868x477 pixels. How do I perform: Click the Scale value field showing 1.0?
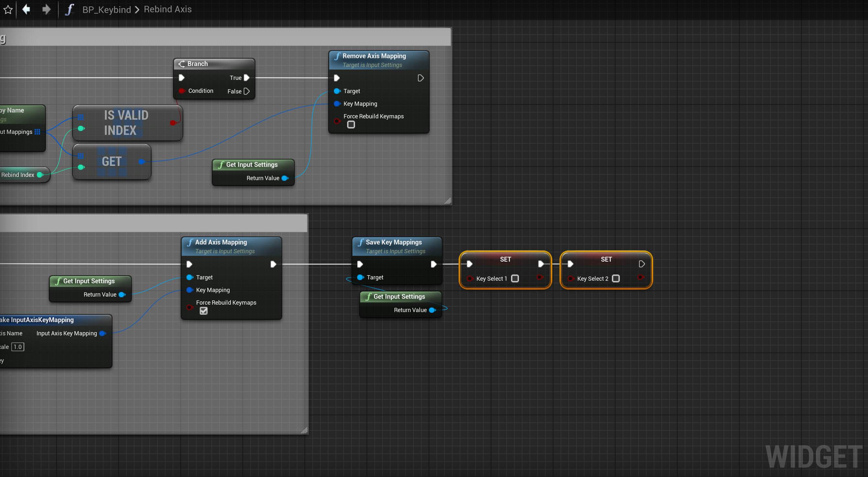pos(17,347)
